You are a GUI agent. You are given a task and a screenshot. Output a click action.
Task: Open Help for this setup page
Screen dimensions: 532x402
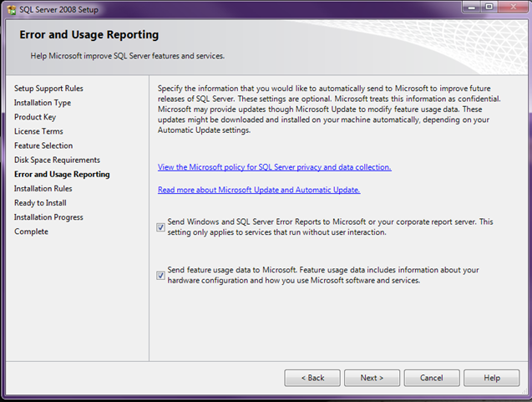[x=492, y=378]
